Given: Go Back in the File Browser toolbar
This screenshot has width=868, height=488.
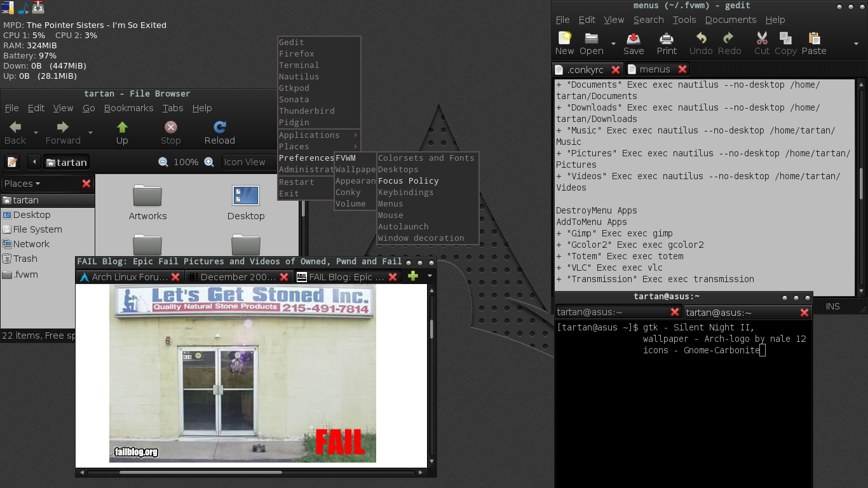Looking at the screenshot, I should (x=15, y=133).
